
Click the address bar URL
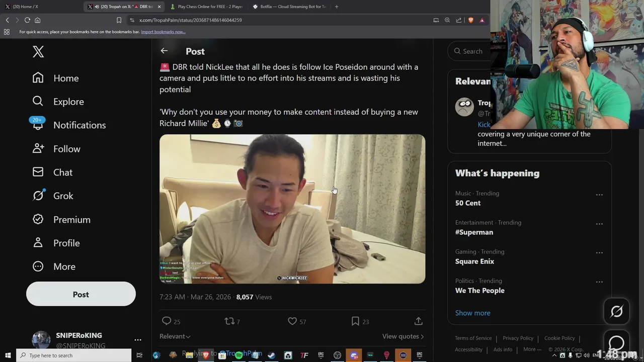click(x=191, y=20)
